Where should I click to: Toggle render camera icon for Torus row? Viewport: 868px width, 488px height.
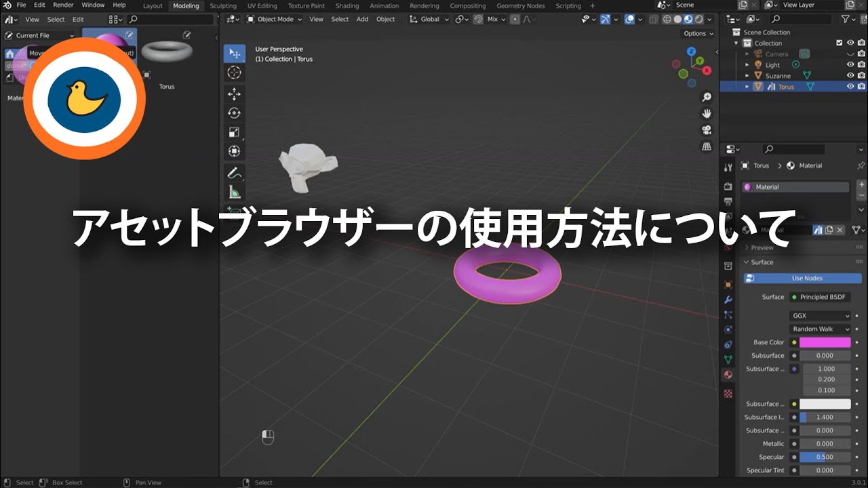pos(861,87)
